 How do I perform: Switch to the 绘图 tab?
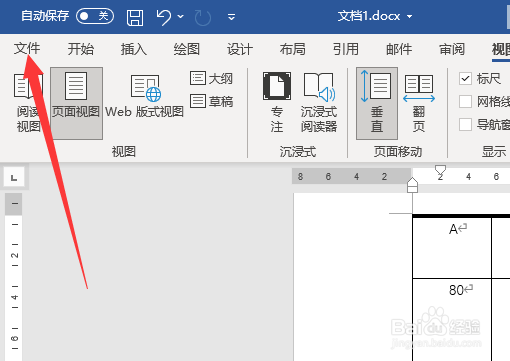click(x=187, y=49)
